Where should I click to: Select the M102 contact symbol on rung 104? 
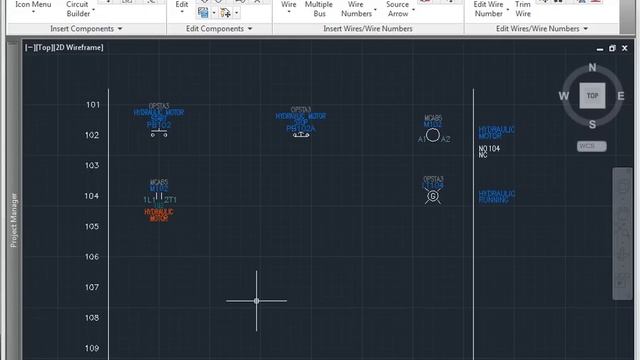point(159,196)
